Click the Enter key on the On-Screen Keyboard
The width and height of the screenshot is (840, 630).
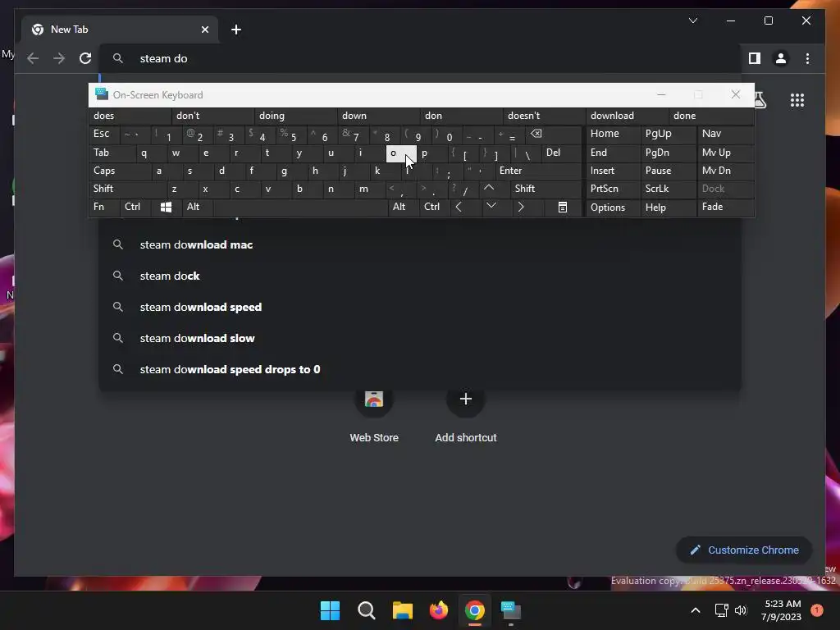click(538, 171)
